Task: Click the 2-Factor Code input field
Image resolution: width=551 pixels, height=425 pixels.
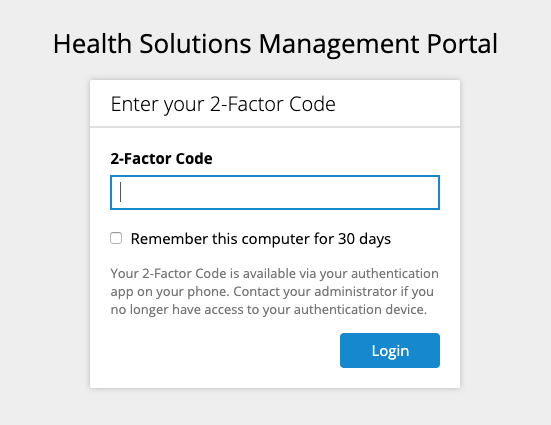Action: [275, 192]
